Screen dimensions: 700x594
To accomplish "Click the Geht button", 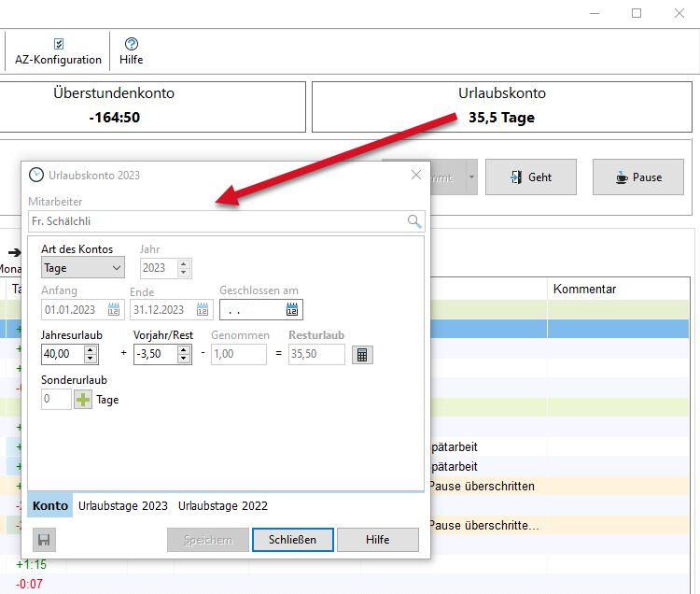I will (530, 177).
